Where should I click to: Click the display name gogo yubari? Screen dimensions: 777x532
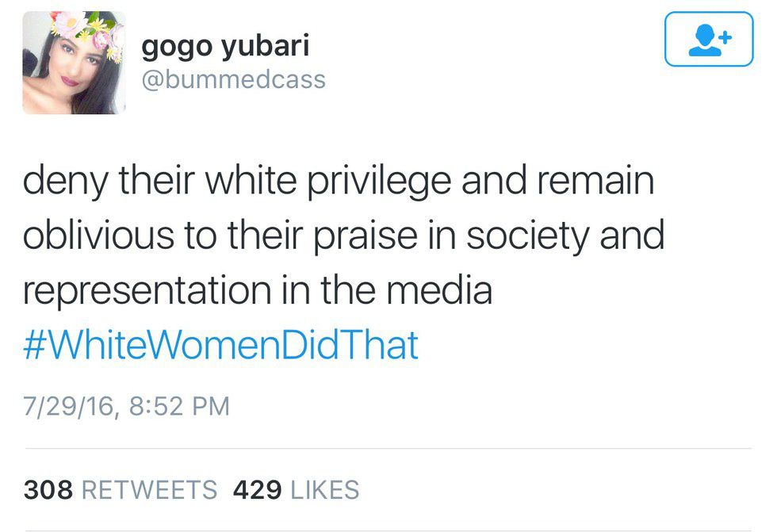point(225,47)
